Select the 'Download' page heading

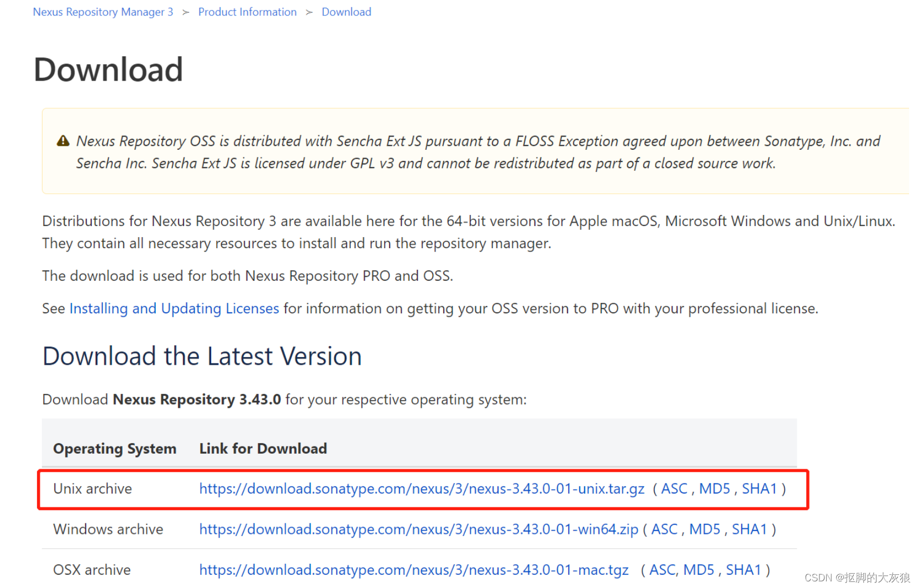(x=108, y=70)
